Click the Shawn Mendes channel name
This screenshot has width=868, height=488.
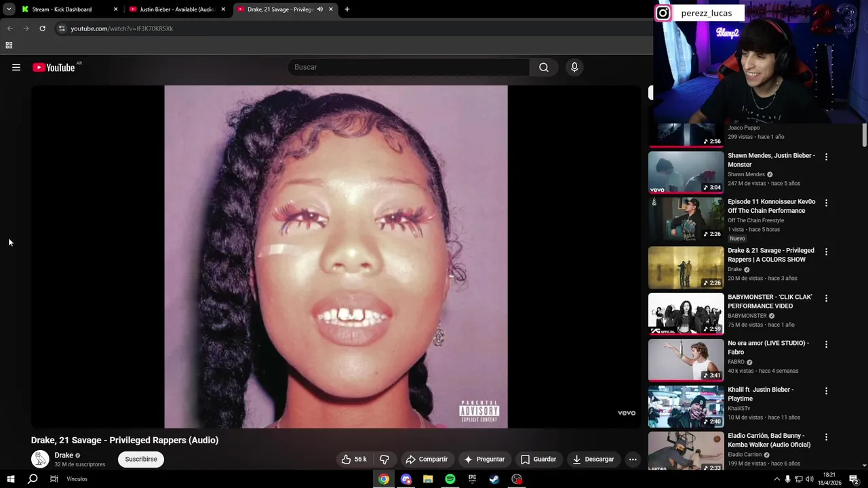(x=746, y=174)
